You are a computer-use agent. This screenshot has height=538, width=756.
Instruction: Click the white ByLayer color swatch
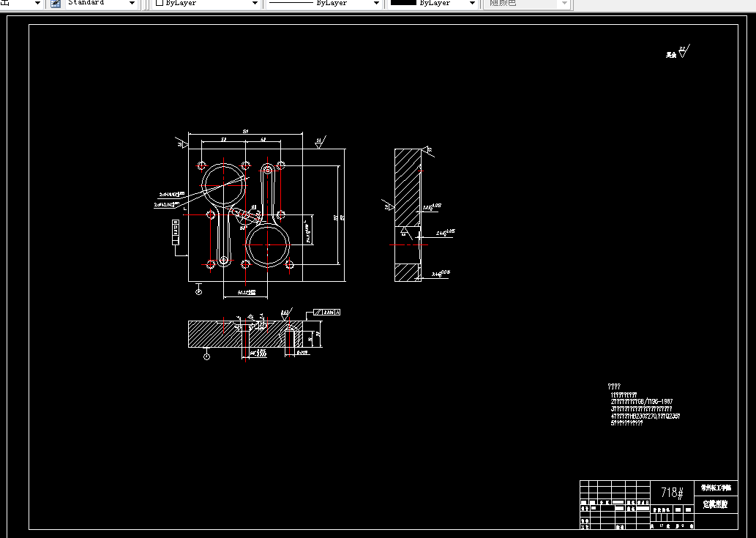[x=159, y=3]
